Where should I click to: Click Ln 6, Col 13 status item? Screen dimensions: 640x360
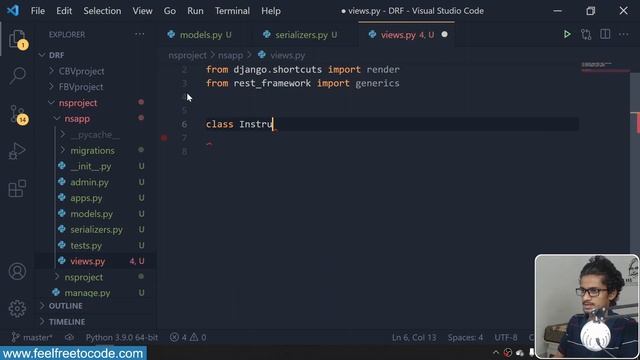point(414,338)
